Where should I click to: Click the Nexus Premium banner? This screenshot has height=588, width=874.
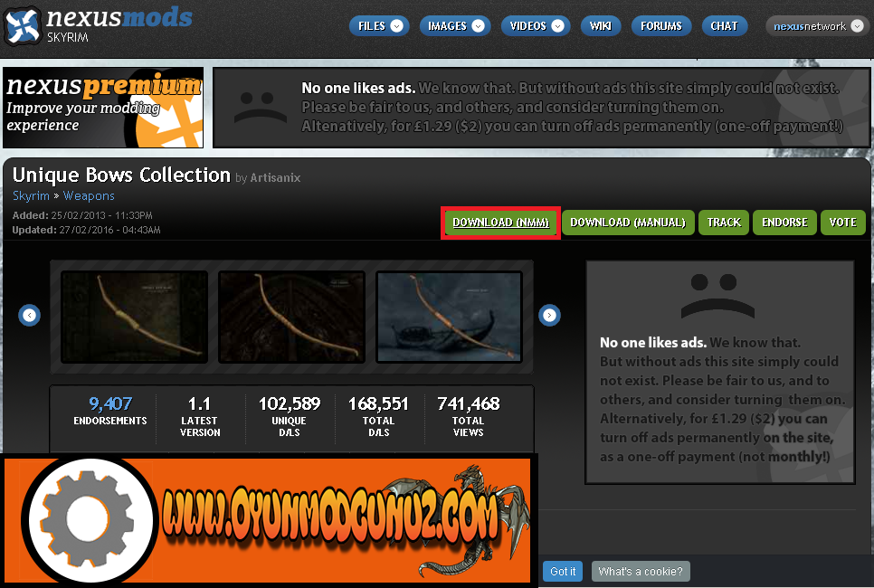103,108
